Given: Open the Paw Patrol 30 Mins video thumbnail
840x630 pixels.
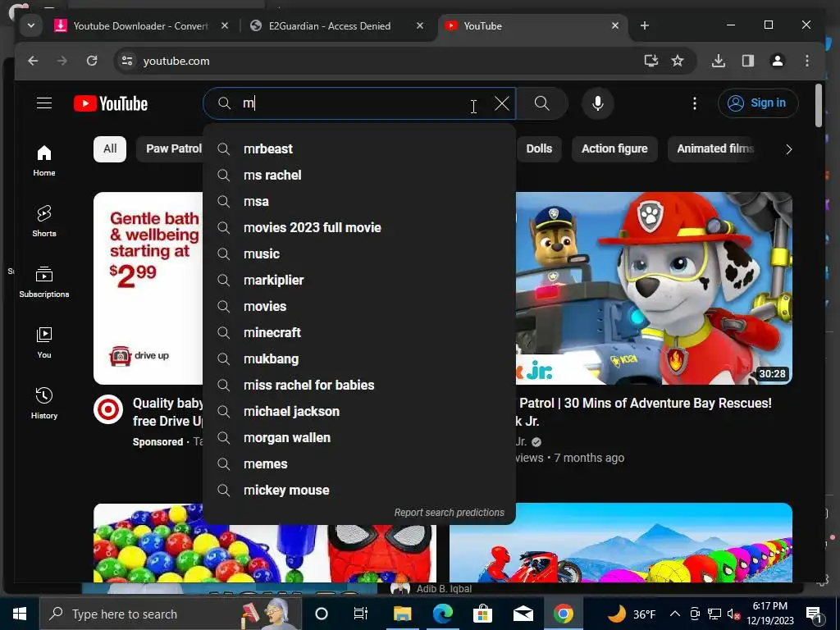Looking at the screenshot, I should 654,288.
